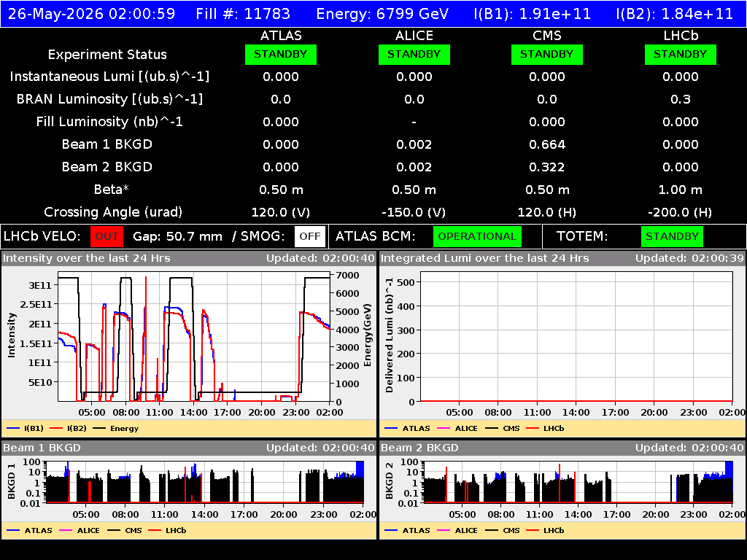Click the Beam 1 BKGD row label in table
Screen dimensions: 747x560
click(x=107, y=144)
